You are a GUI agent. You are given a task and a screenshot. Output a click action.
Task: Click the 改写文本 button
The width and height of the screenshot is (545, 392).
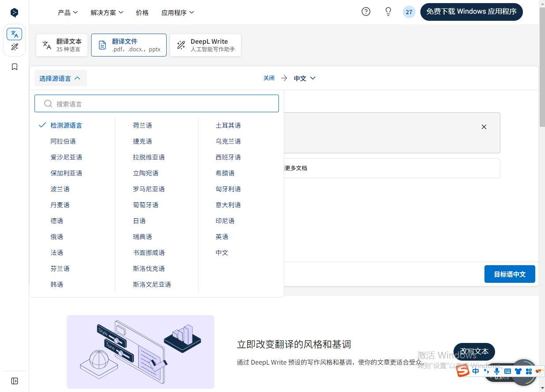tap(474, 351)
